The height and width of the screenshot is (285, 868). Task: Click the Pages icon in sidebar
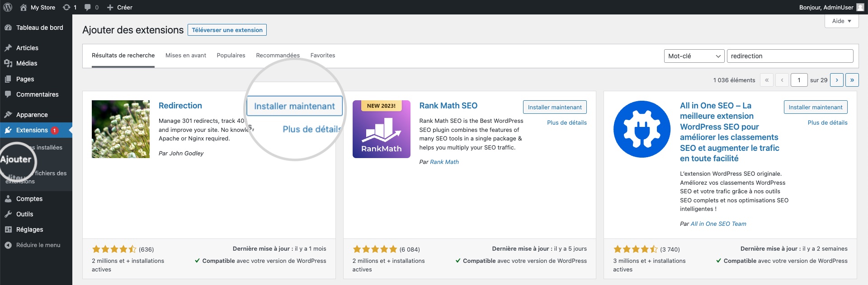coord(8,79)
